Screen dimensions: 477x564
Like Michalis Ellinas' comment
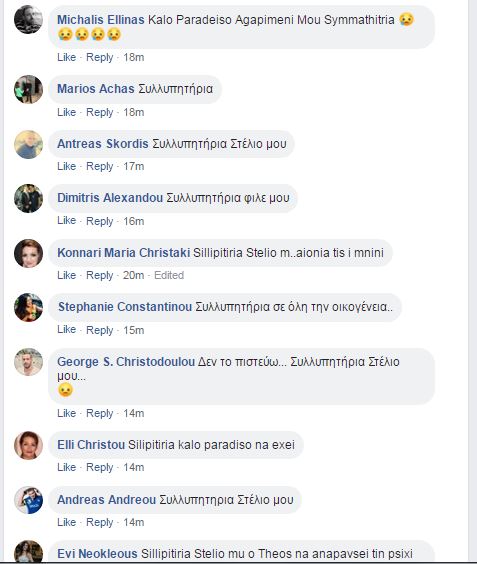point(67,57)
